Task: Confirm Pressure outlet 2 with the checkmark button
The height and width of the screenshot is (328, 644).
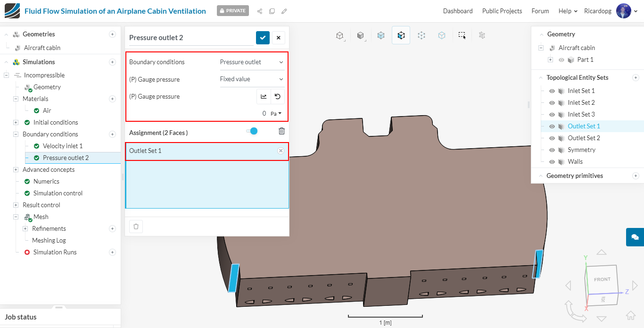Action: 263,38
